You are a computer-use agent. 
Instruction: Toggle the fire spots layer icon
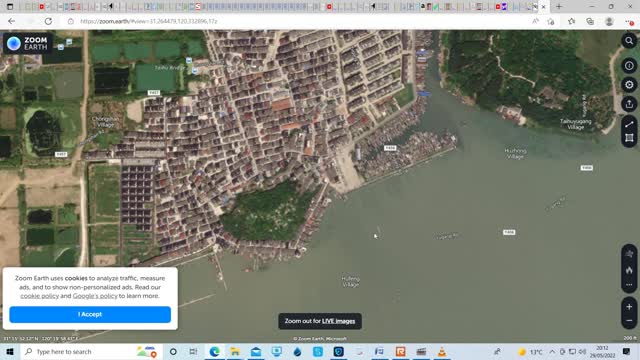click(x=629, y=270)
